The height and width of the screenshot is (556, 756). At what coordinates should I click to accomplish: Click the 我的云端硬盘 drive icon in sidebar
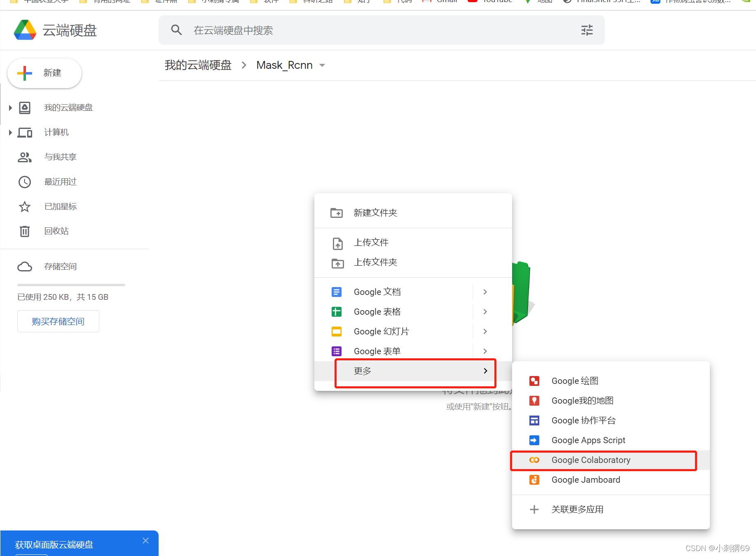25,108
